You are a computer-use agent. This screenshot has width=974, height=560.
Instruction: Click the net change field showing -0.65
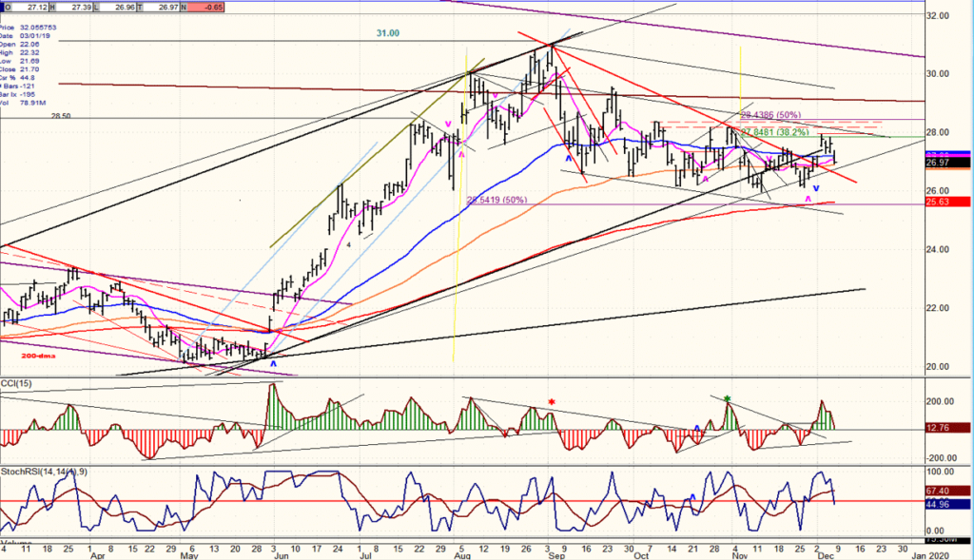coord(205,7)
